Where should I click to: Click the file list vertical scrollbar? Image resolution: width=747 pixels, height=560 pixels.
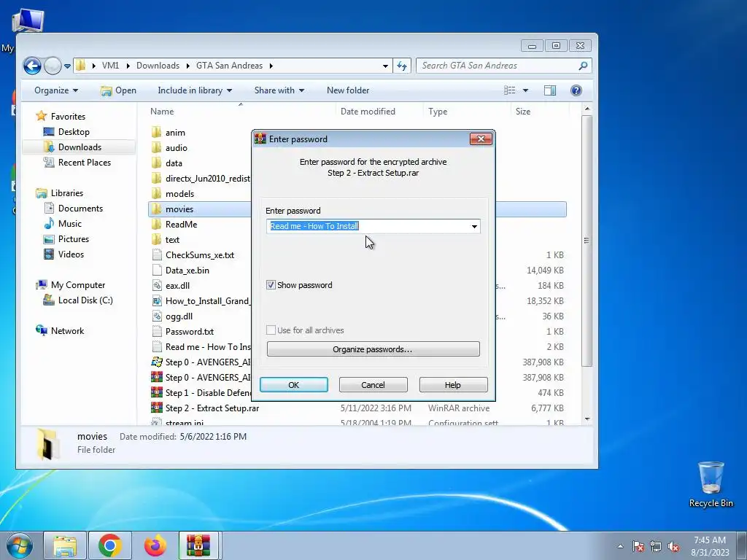[587, 240]
